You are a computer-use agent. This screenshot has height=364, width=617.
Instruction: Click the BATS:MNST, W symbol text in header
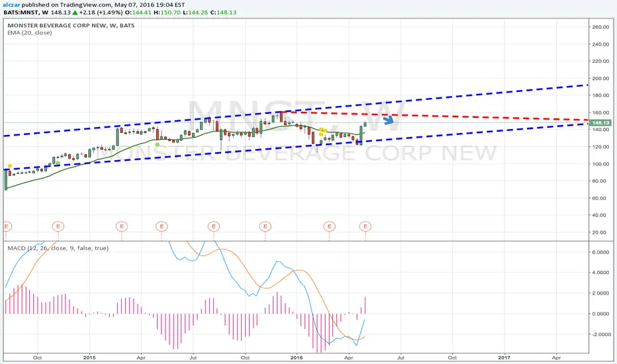pyautogui.click(x=26, y=12)
